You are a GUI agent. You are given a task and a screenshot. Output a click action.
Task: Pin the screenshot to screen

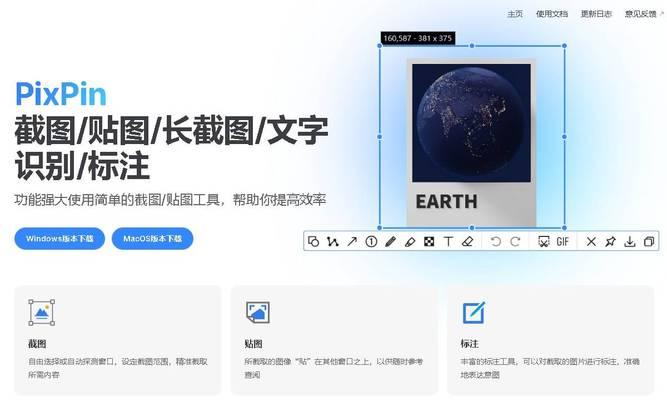click(x=610, y=242)
